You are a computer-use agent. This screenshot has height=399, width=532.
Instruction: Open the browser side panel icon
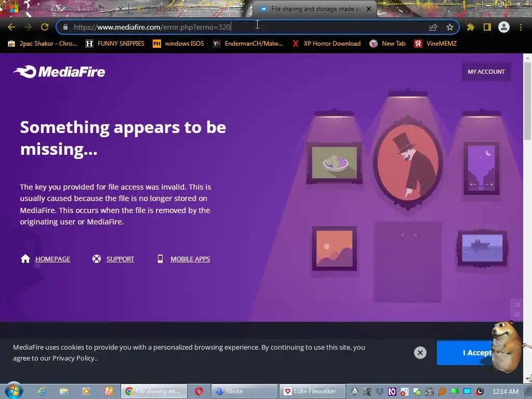click(487, 27)
